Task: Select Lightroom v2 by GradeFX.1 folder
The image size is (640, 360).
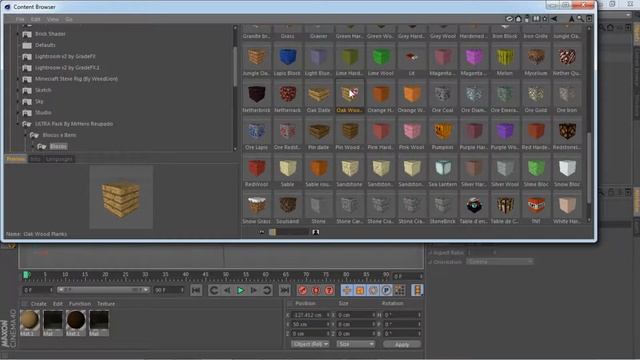Action: point(67,68)
